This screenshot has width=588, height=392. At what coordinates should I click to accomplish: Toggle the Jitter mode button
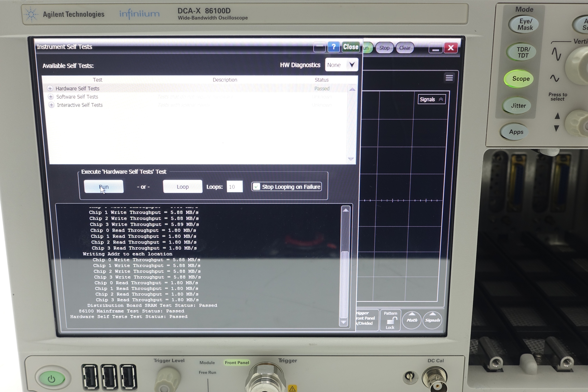coord(518,105)
